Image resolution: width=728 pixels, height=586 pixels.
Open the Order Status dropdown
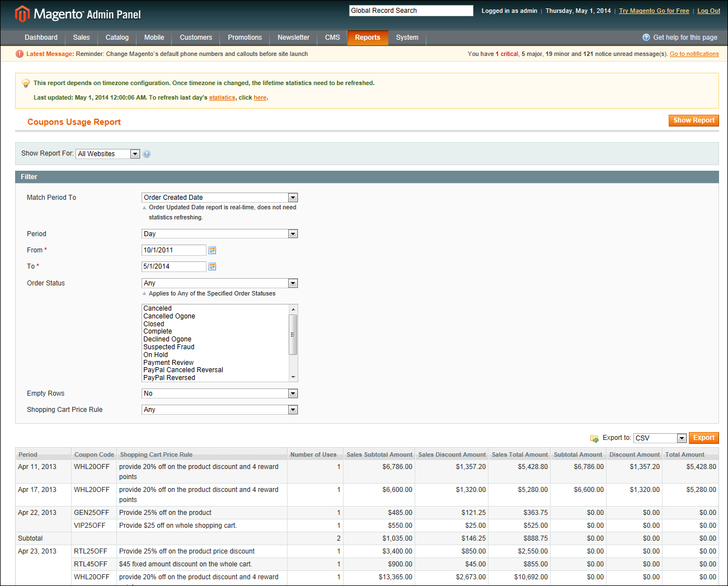pos(220,283)
